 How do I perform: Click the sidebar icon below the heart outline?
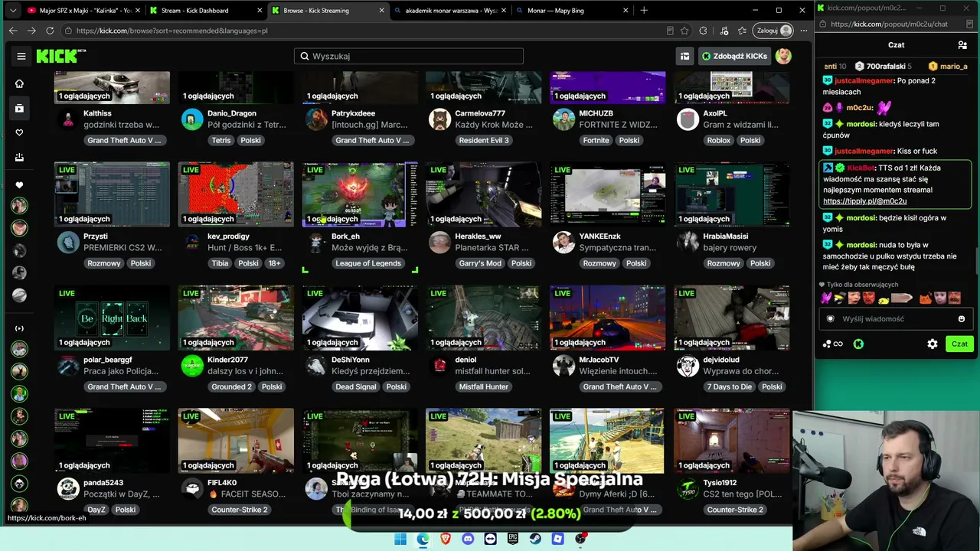coord(19,157)
